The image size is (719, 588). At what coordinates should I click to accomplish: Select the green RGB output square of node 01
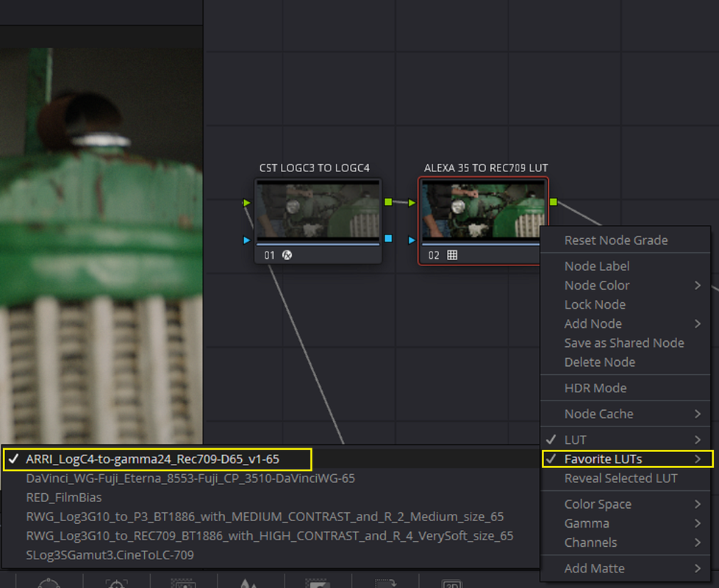(388, 202)
